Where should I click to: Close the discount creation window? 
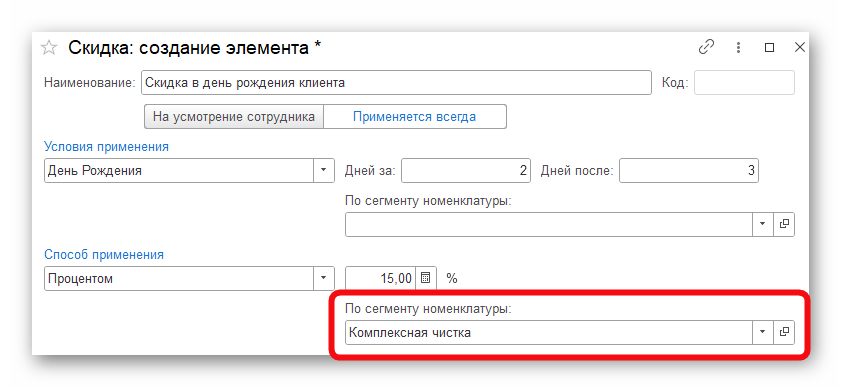point(799,47)
